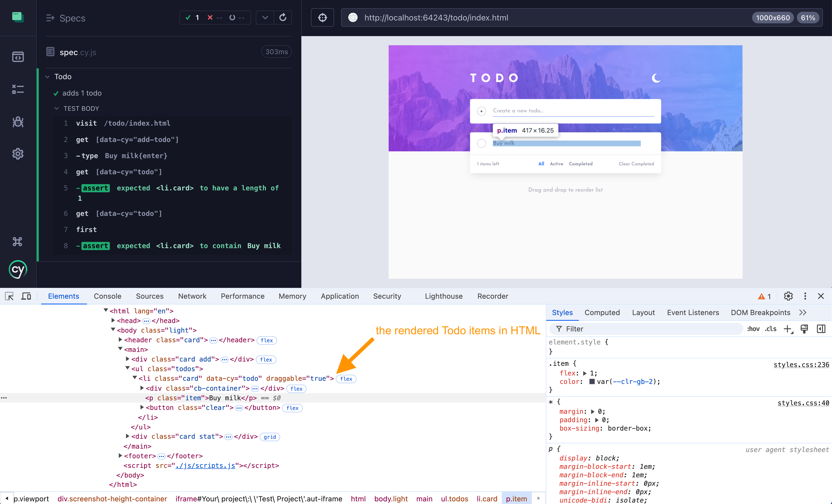Screen dimensions: 832x504
Task: Click the green app logo at the top of the sidebar
Action: 18,17
